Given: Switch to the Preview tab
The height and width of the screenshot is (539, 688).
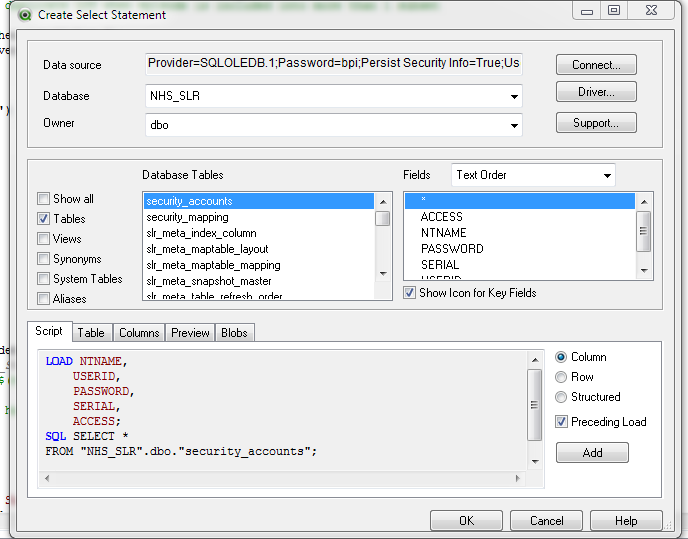Looking at the screenshot, I should coord(190,333).
